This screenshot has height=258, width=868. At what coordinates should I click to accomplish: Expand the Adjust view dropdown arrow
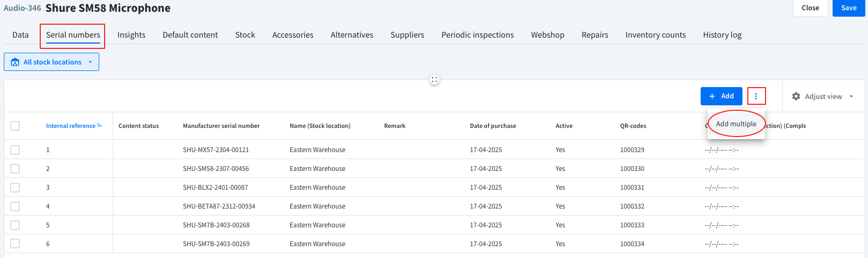[851, 97]
